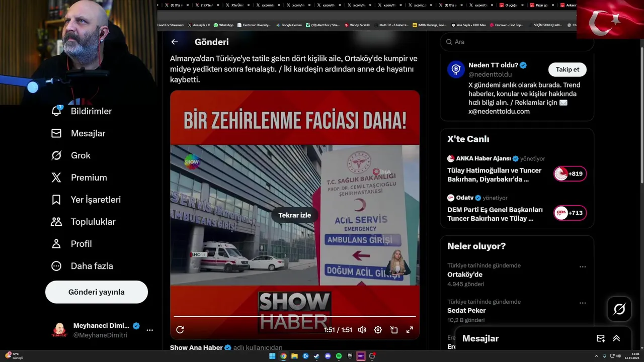Viewport: 644px width, 362px height.
Task: Switch to the 'X'te Ümit' browser tab
Action: pyautogui.click(x=237, y=5)
